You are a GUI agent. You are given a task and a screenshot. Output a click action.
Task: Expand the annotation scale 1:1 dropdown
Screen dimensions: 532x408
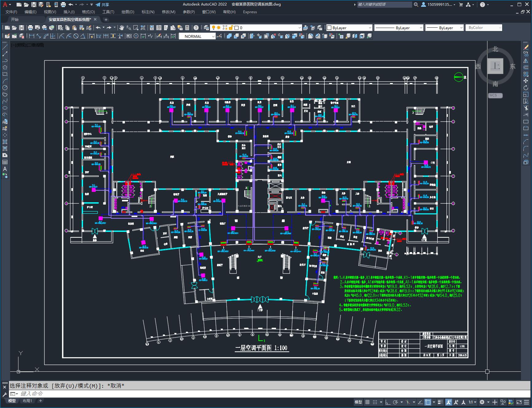(x=472, y=402)
